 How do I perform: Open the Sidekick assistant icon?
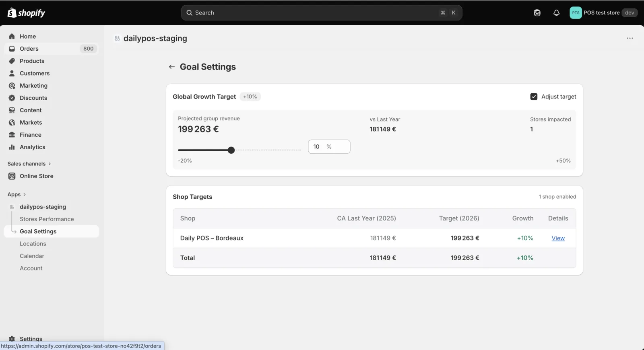pyautogui.click(x=537, y=13)
